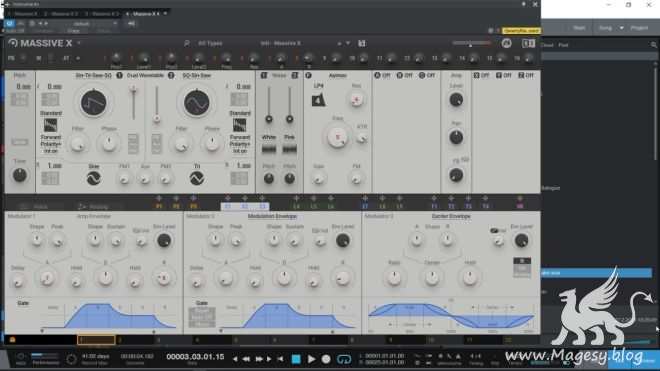660x371 pixels.
Task: Click the Routing tab icon
Action: (x=82, y=206)
